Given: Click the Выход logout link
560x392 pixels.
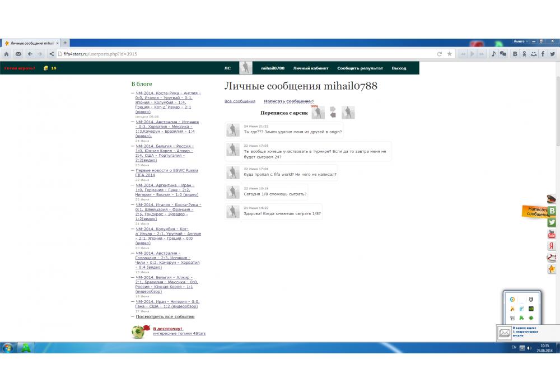Looking at the screenshot, I should tap(399, 68).
